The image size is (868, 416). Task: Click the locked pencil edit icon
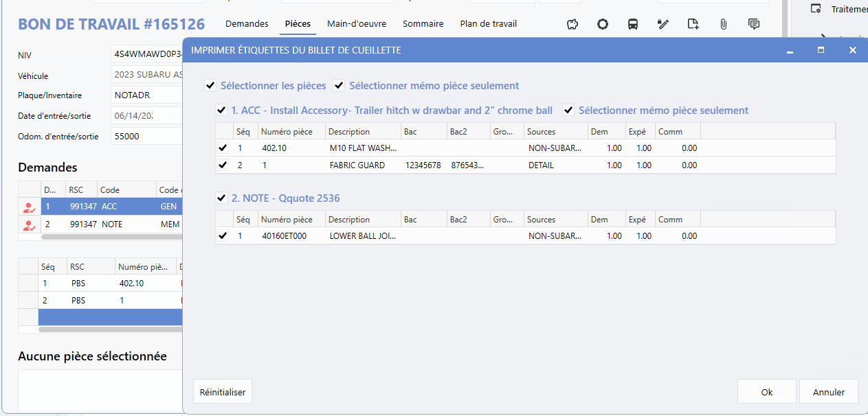pyautogui.click(x=663, y=24)
